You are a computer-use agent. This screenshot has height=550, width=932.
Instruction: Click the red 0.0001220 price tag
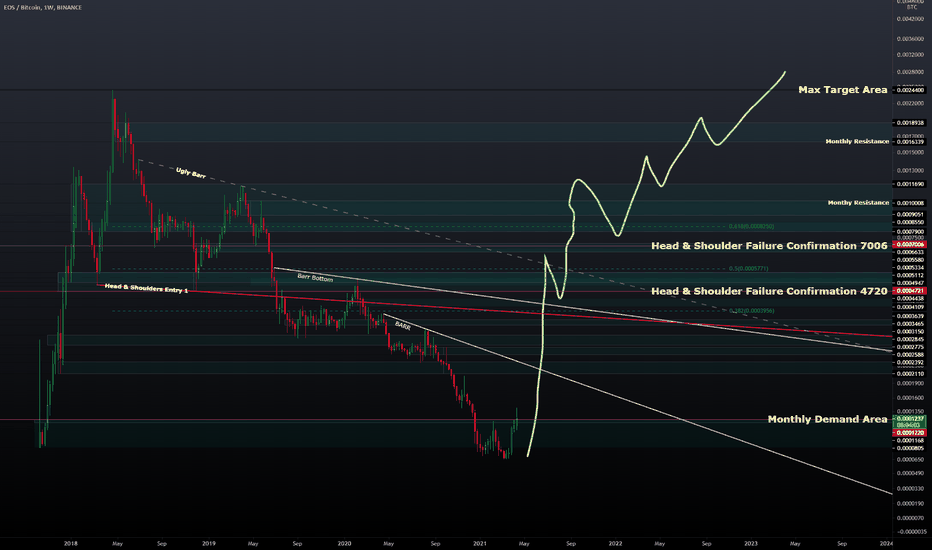[x=909, y=433]
